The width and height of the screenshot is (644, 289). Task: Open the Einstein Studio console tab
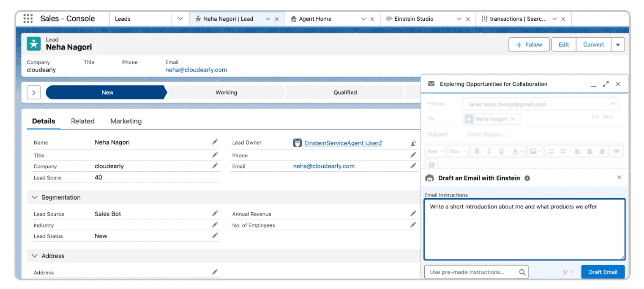(x=414, y=19)
